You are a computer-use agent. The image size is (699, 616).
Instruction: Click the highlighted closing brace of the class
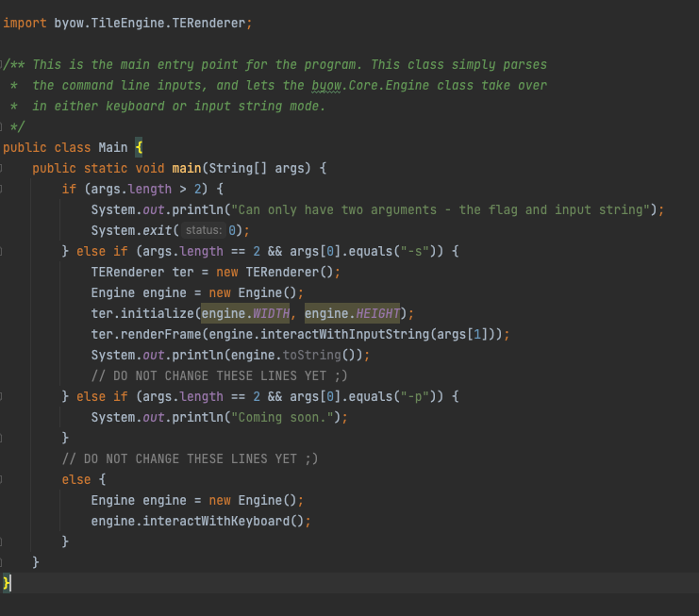click(x=7, y=583)
